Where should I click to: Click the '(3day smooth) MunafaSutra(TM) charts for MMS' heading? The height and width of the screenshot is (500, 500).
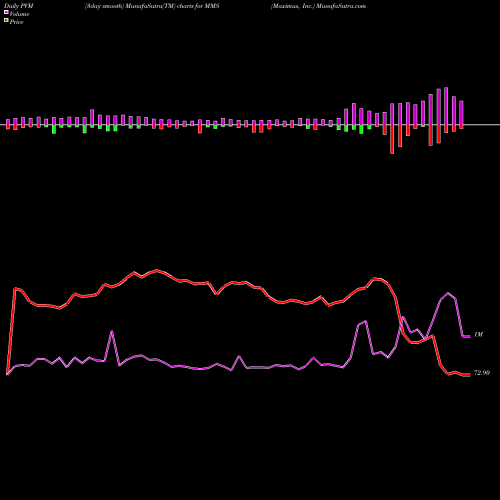tap(152, 6)
